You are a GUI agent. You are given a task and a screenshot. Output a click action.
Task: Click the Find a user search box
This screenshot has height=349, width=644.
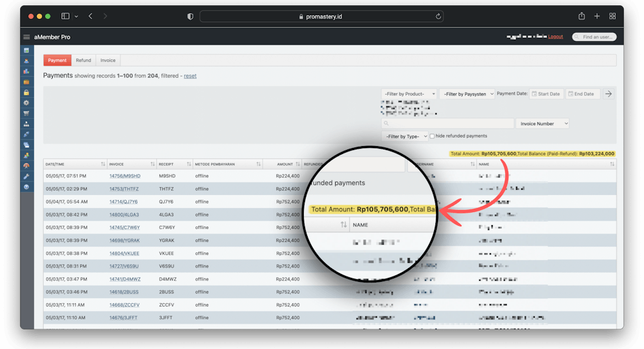[594, 37]
